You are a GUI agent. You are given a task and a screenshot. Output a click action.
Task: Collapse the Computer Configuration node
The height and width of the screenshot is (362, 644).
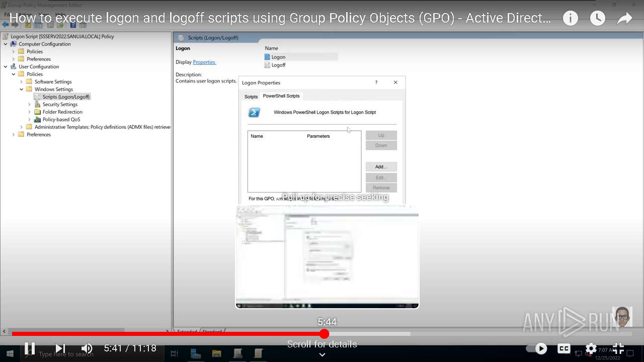point(6,44)
